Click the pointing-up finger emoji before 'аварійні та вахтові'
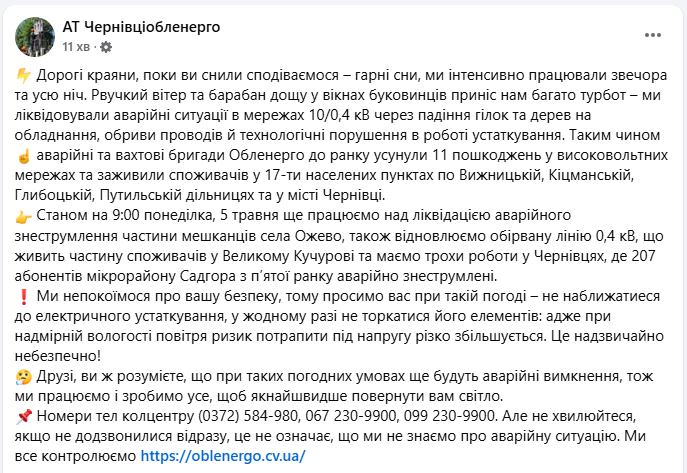The image size is (687, 473). pyautogui.click(x=23, y=156)
